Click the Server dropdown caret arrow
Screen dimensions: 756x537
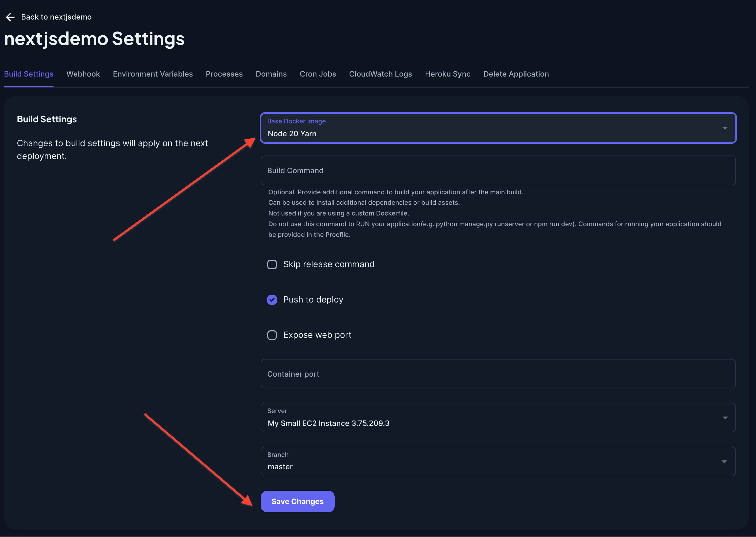[x=725, y=418]
